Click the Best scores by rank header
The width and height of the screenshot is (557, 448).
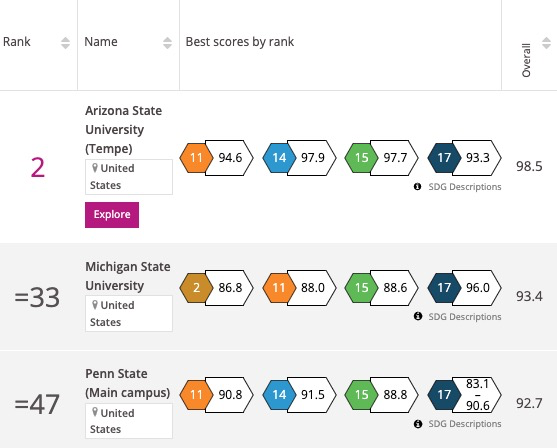pos(240,42)
